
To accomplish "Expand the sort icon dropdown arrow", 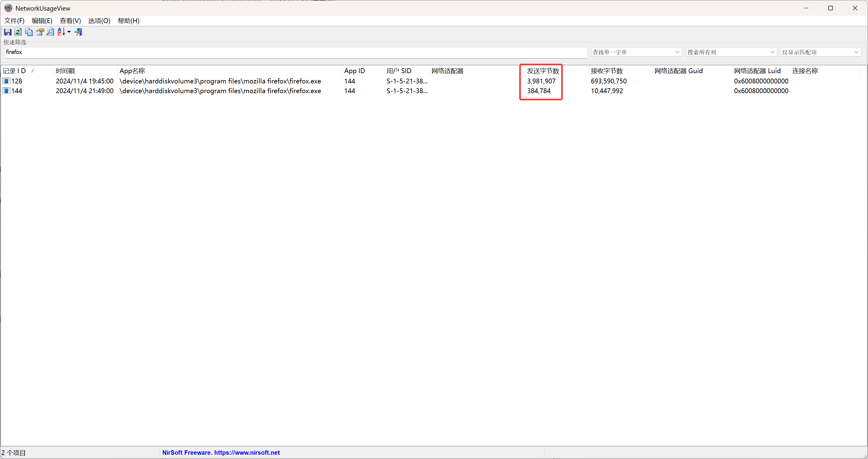I will 69,32.
